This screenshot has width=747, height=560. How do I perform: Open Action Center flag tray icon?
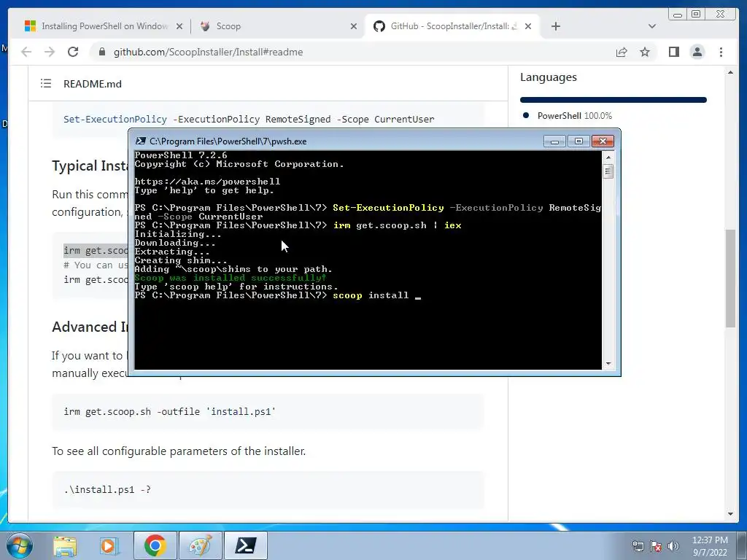pyautogui.click(x=656, y=546)
